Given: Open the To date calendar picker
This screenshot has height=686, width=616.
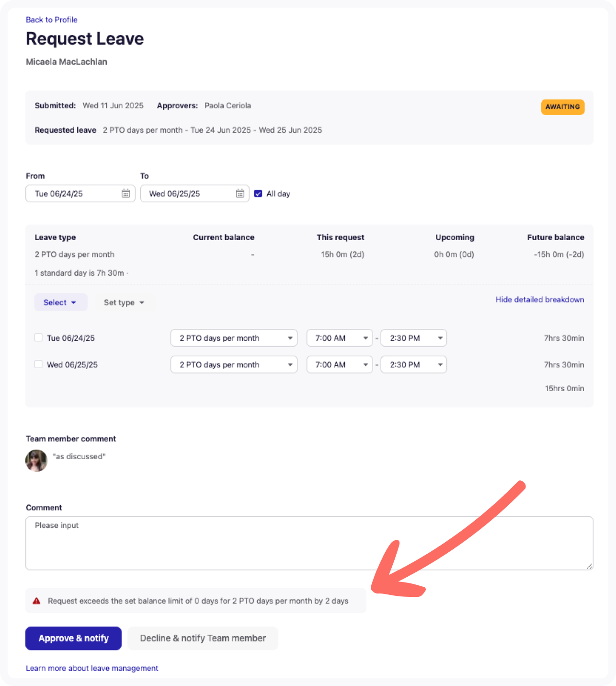Looking at the screenshot, I should coord(240,194).
